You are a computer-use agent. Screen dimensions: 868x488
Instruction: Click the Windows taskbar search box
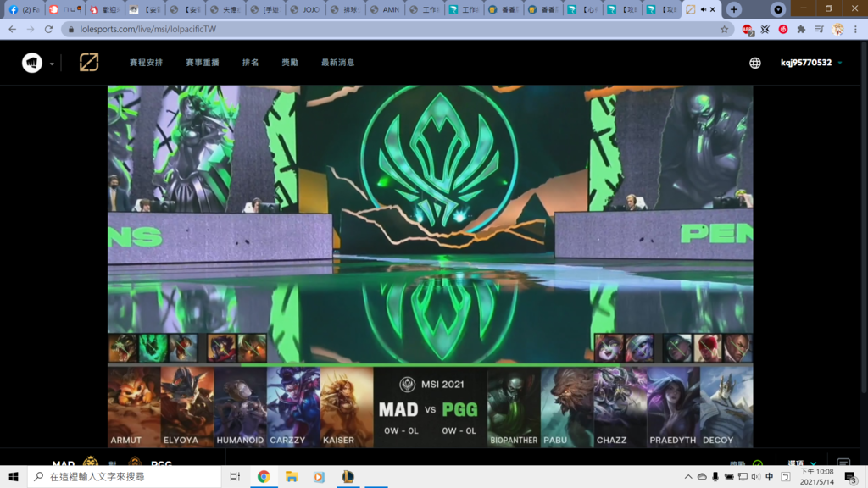click(x=125, y=476)
